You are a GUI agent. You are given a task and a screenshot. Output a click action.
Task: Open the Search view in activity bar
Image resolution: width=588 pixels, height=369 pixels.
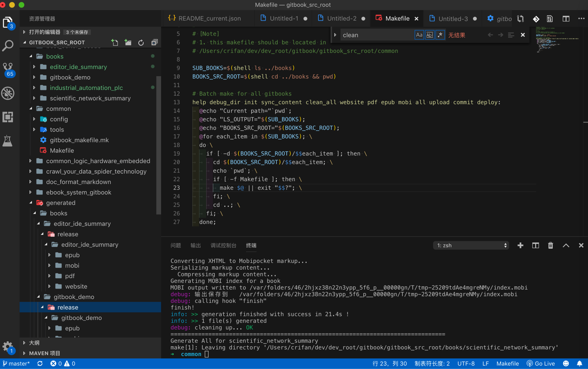pyautogui.click(x=8, y=46)
